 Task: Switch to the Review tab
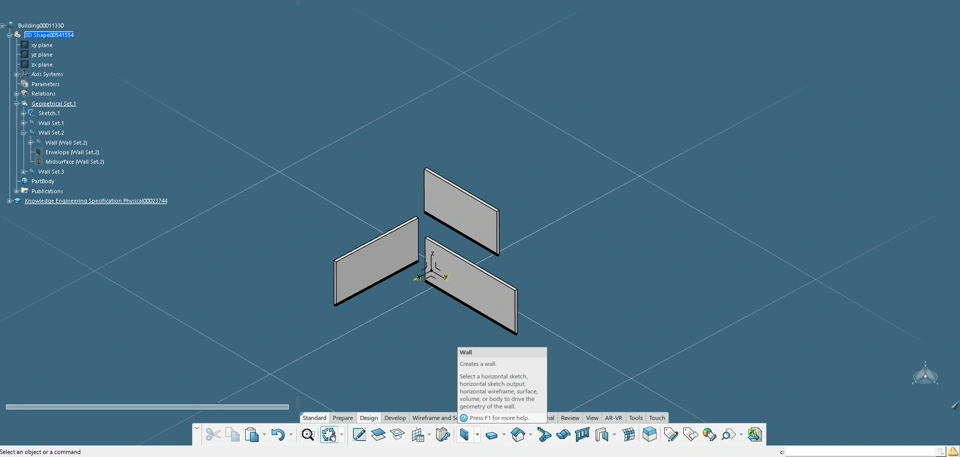[570, 418]
